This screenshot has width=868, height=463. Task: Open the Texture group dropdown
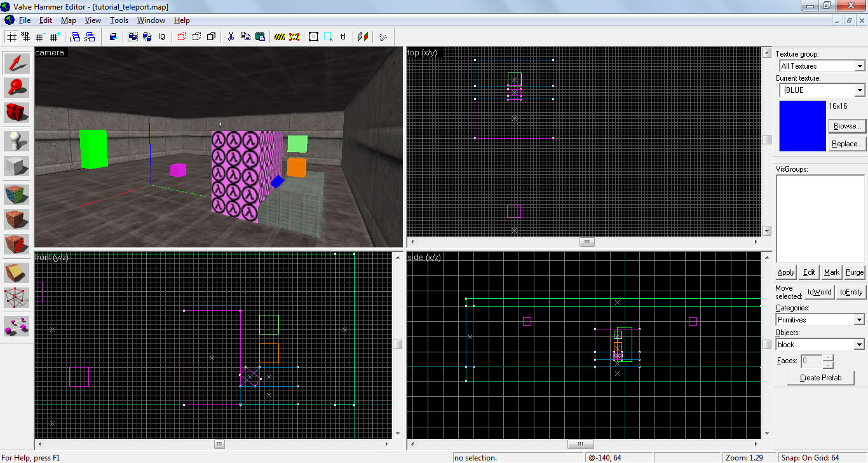[x=822, y=66]
